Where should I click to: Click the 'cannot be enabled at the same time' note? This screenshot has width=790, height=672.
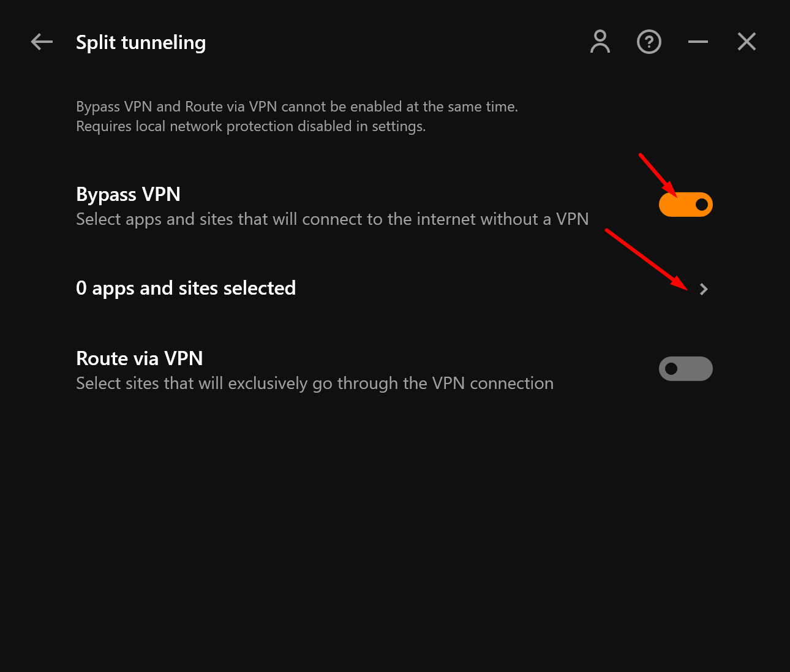399,107
